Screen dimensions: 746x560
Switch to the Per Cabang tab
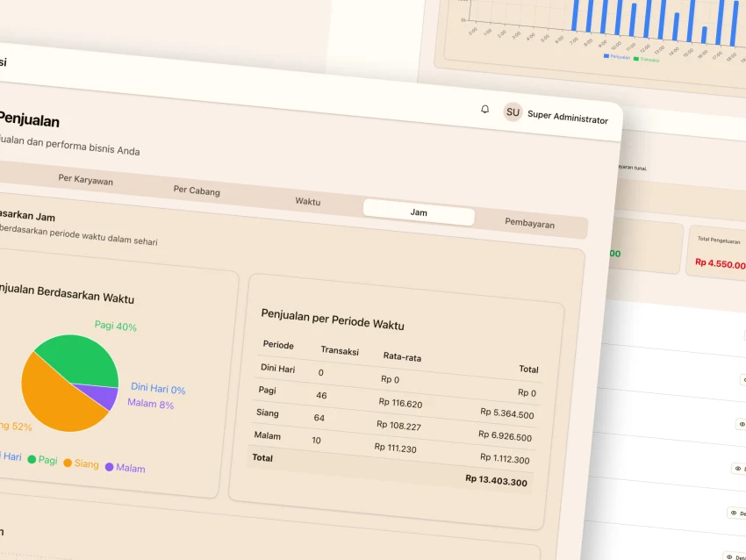tap(197, 190)
